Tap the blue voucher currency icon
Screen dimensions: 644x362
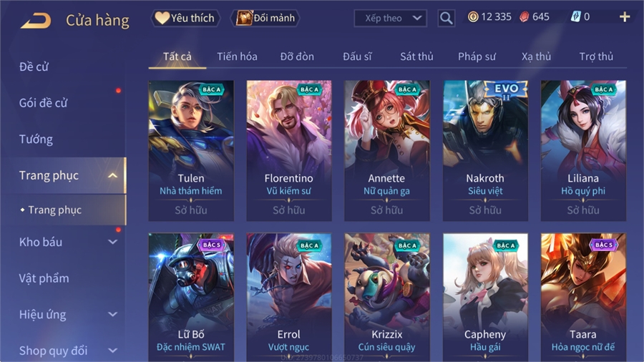coord(575,17)
